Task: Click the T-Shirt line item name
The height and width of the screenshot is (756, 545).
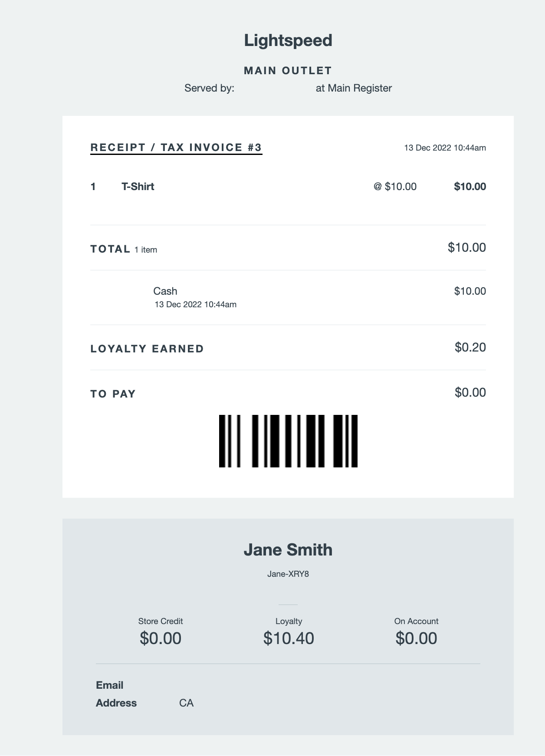Action: pos(138,187)
